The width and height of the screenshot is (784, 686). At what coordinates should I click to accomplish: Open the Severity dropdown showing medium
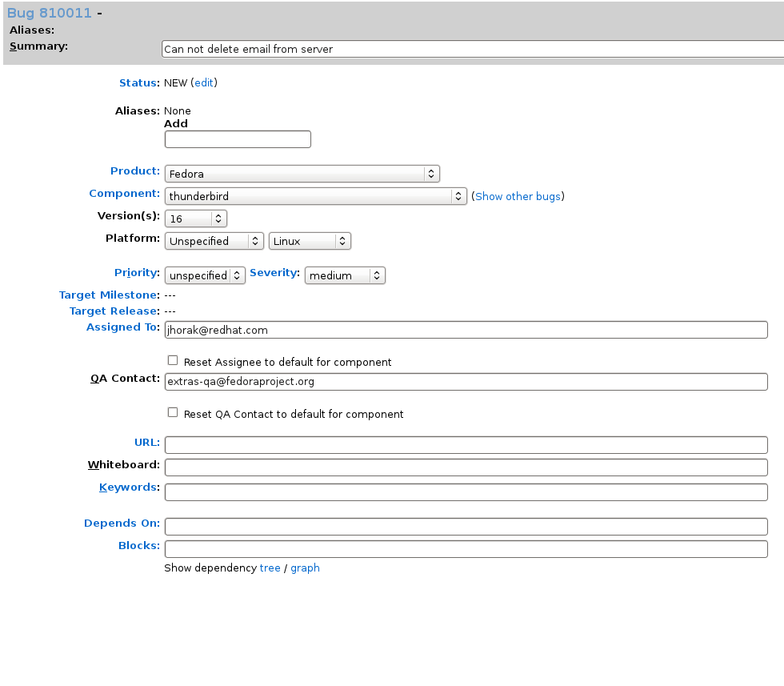345,275
